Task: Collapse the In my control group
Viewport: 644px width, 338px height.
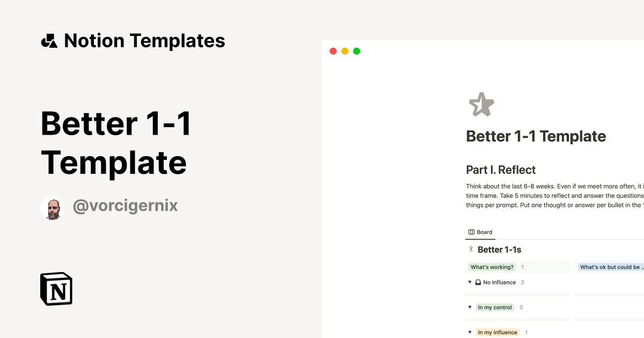Action: click(470, 307)
